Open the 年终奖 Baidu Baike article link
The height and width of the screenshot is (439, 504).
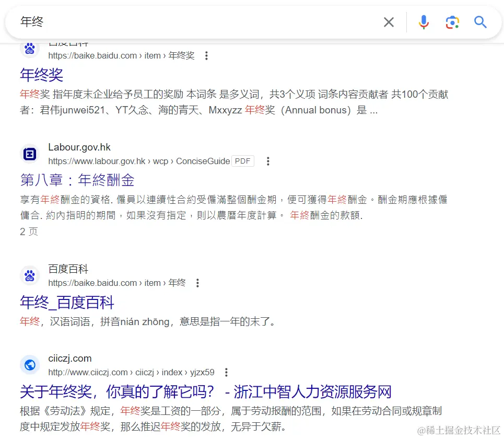(x=41, y=75)
